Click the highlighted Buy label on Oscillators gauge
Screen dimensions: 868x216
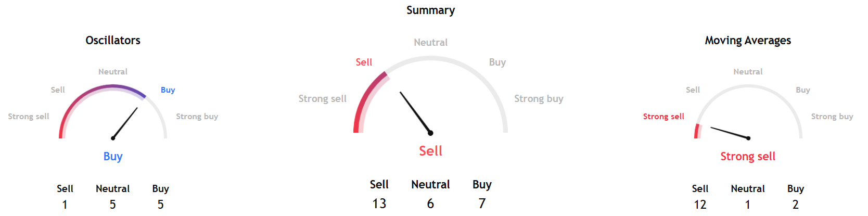tap(168, 90)
